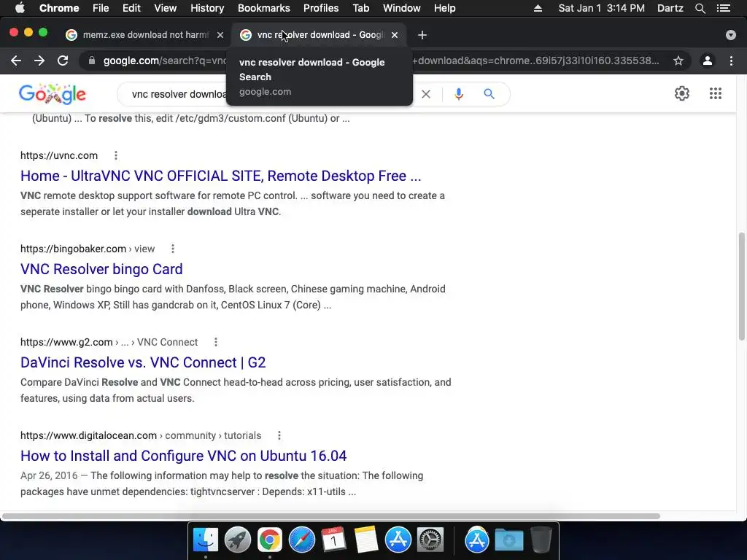This screenshot has width=747, height=560.
Task: Open the View menu
Action: pos(166,8)
